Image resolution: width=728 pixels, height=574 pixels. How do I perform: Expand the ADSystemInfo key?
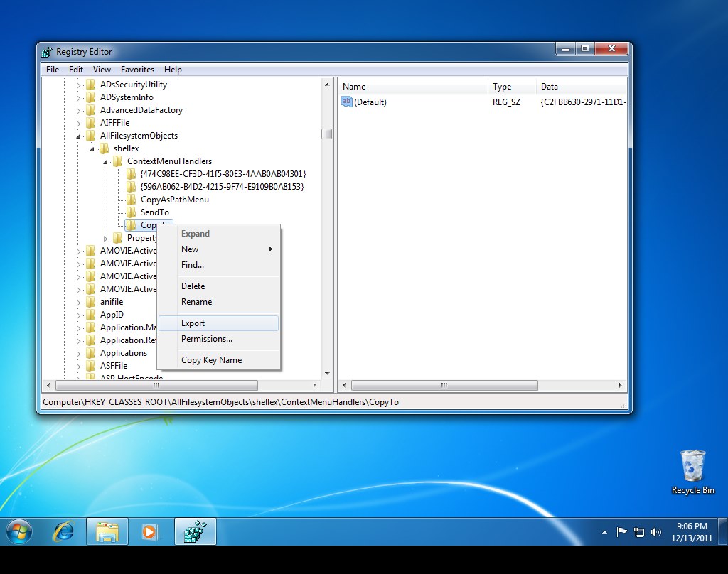click(78, 98)
